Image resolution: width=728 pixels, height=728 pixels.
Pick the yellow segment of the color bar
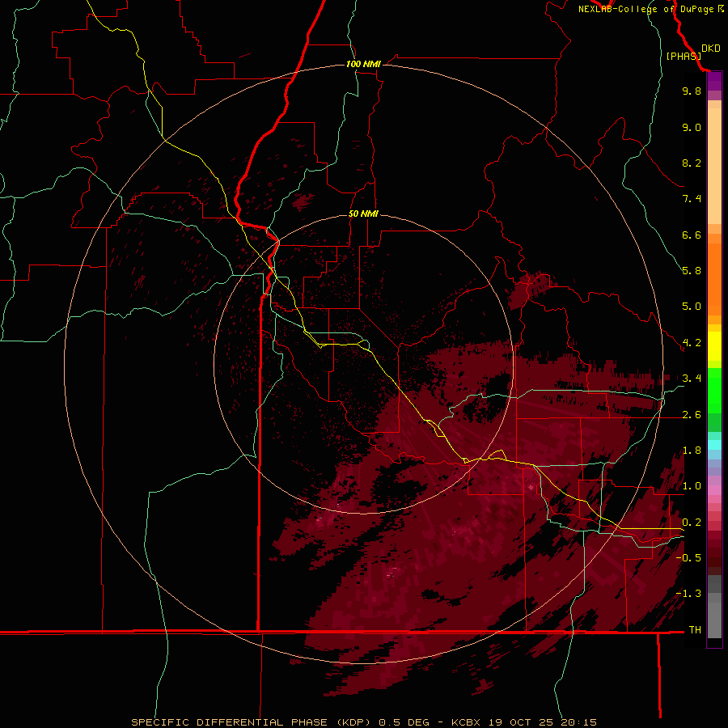click(x=714, y=346)
